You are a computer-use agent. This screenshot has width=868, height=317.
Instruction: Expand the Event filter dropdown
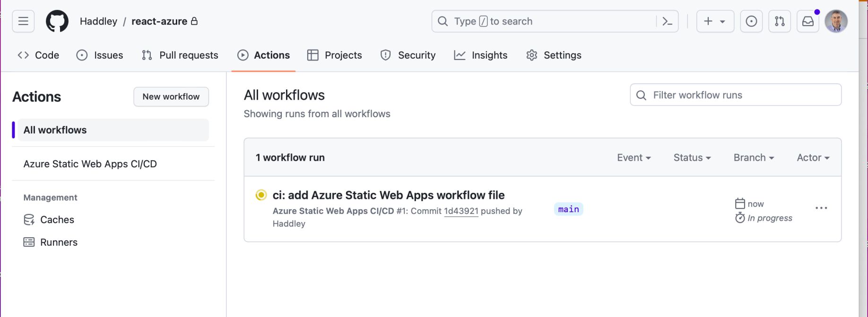pos(634,158)
